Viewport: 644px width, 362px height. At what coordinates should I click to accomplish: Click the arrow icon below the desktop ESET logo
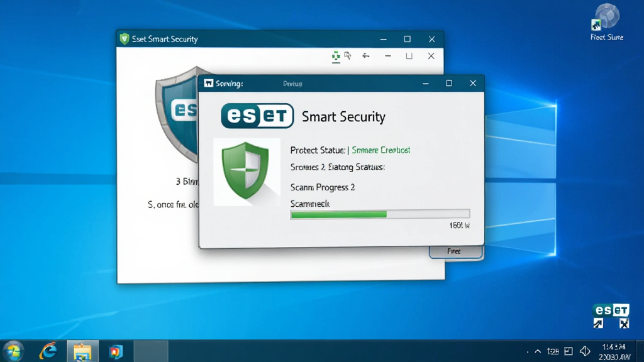[x=599, y=324]
